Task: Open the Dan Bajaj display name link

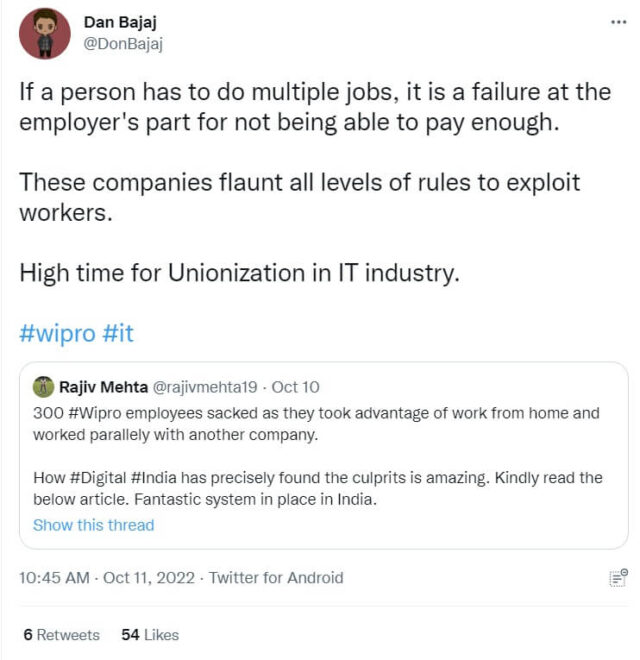Action: (x=120, y=24)
